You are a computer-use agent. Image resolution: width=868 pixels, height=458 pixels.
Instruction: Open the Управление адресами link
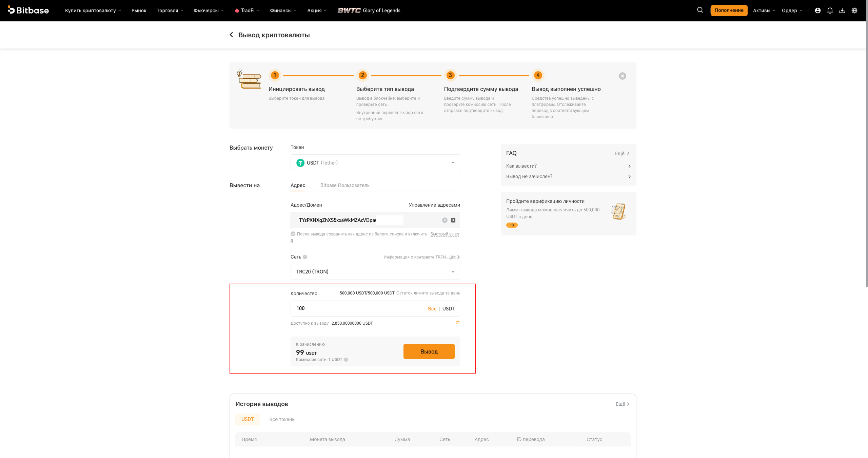tap(434, 205)
